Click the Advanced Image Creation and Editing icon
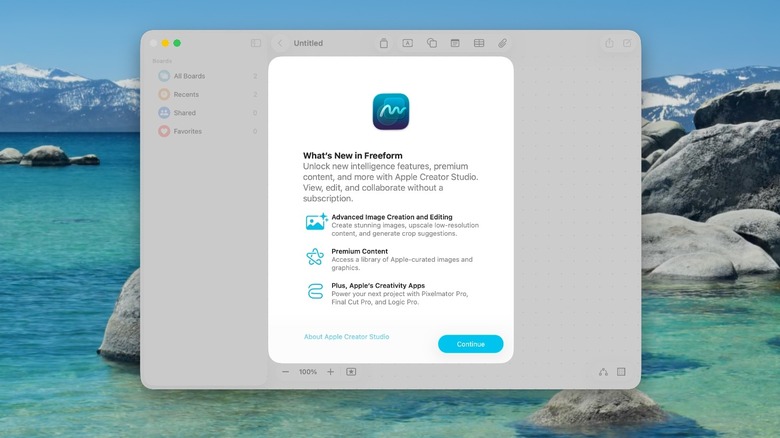 316,221
